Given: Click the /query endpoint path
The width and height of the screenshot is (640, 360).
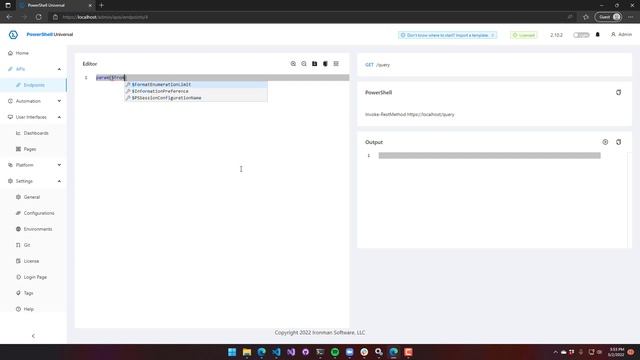Looking at the screenshot, I should (x=383, y=65).
